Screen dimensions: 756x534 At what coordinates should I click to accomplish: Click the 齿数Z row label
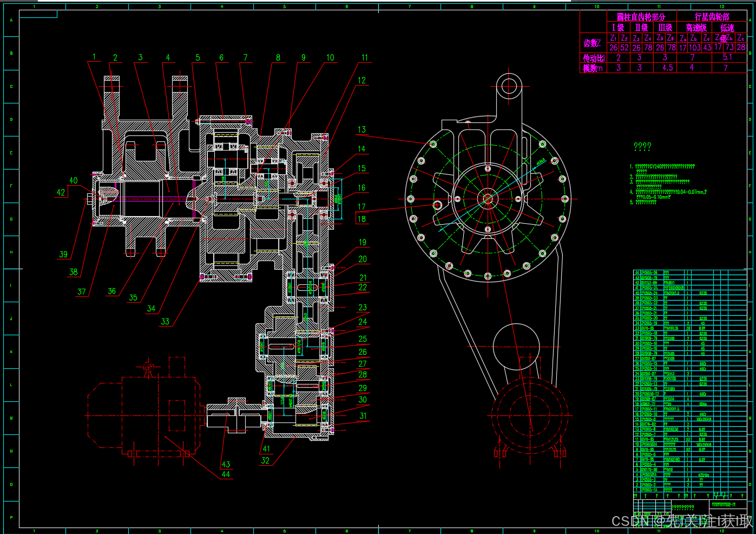point(592,43)
